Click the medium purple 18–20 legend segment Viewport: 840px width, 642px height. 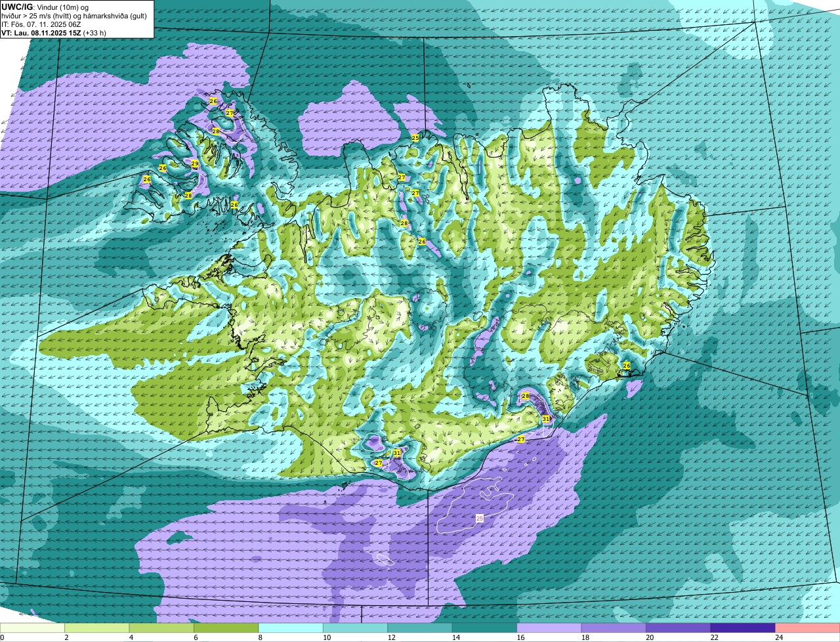(x=614, y=628)
